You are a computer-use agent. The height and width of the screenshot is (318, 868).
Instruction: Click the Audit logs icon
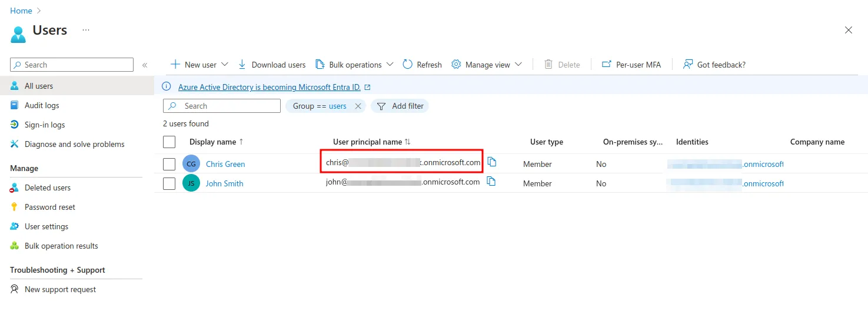click(15, 105)
